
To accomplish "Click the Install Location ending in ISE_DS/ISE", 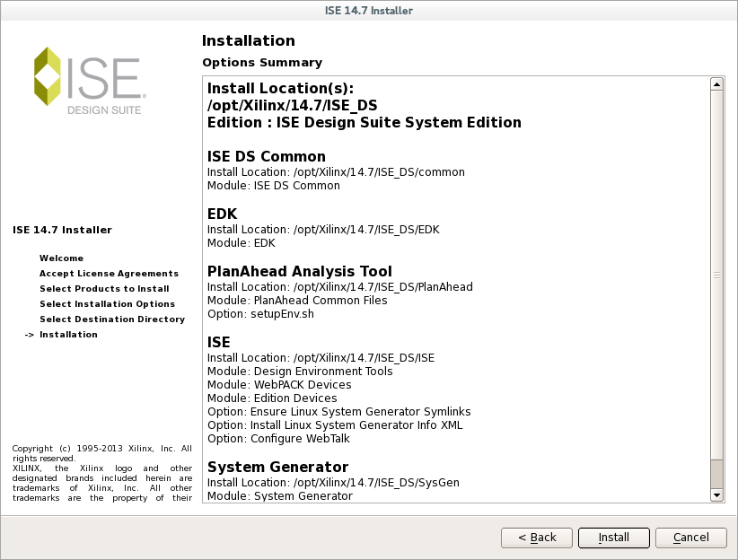I will (321, 358).
